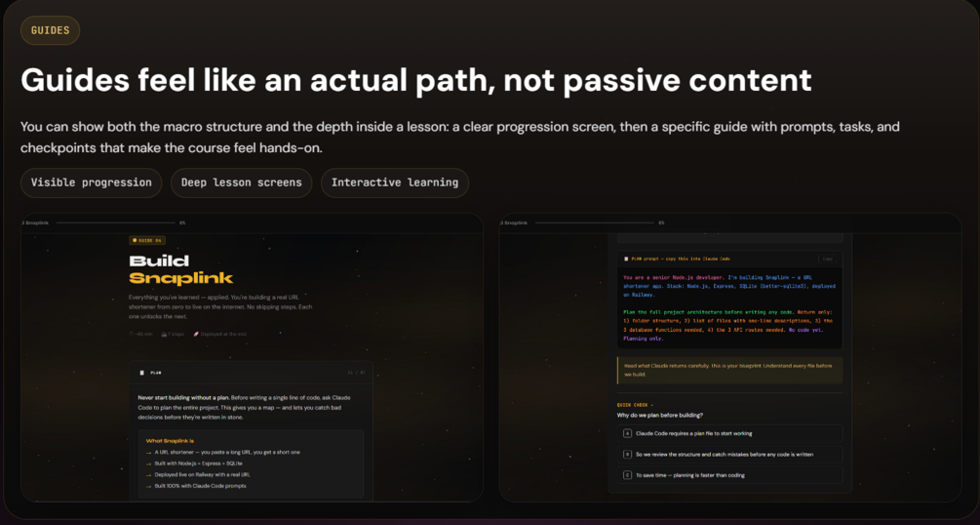Click the progress bar above the PLAN prompt card

[595, 222]
